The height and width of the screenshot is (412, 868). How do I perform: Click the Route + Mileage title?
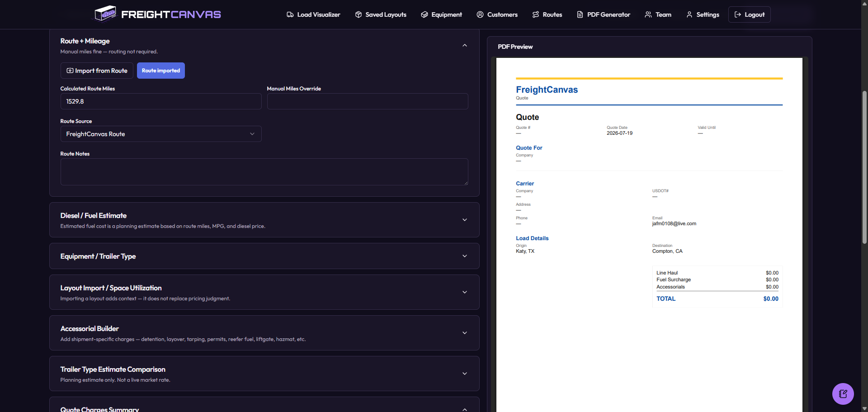pyautogui.click(x=85, y=41)
